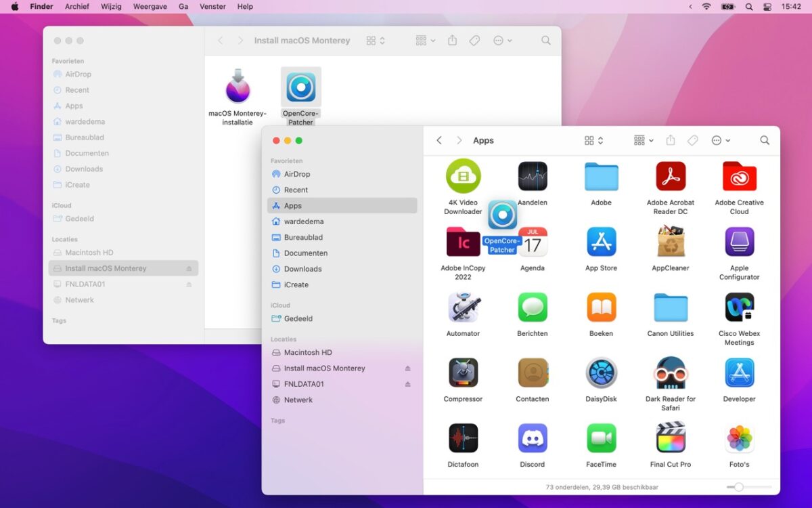Screen dimensions: 812x508
Task: Launch Adobe Acrobat Reader DC
Action: 670,176
